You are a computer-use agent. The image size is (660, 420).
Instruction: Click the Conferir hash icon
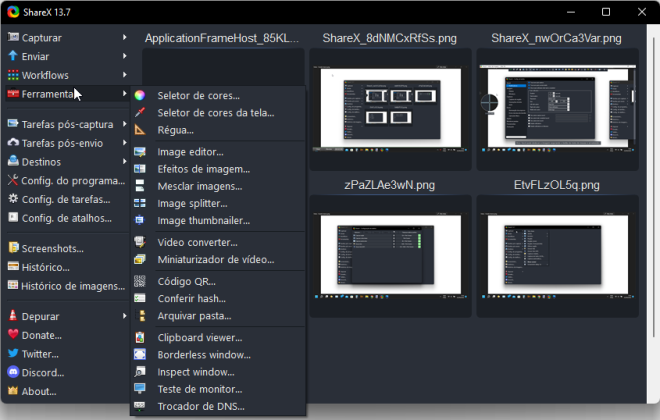140,298
